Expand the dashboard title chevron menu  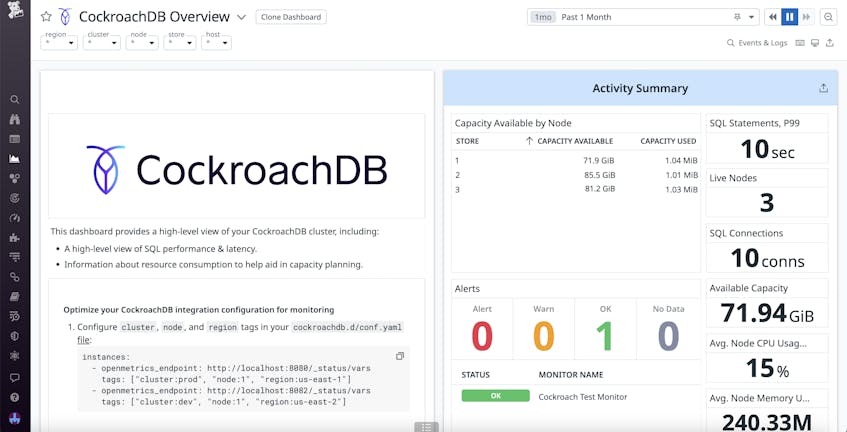tap(241, 17)
